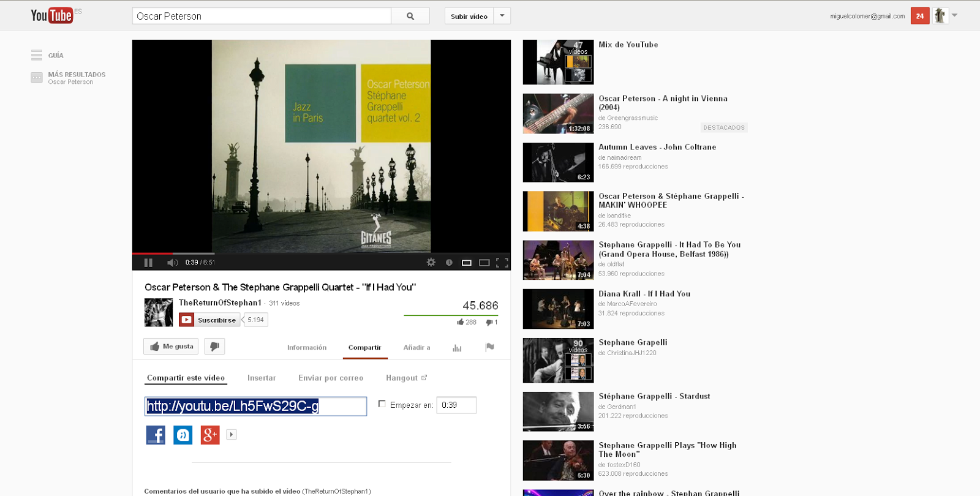Click the Me gusta button

[x=171, y=347]
